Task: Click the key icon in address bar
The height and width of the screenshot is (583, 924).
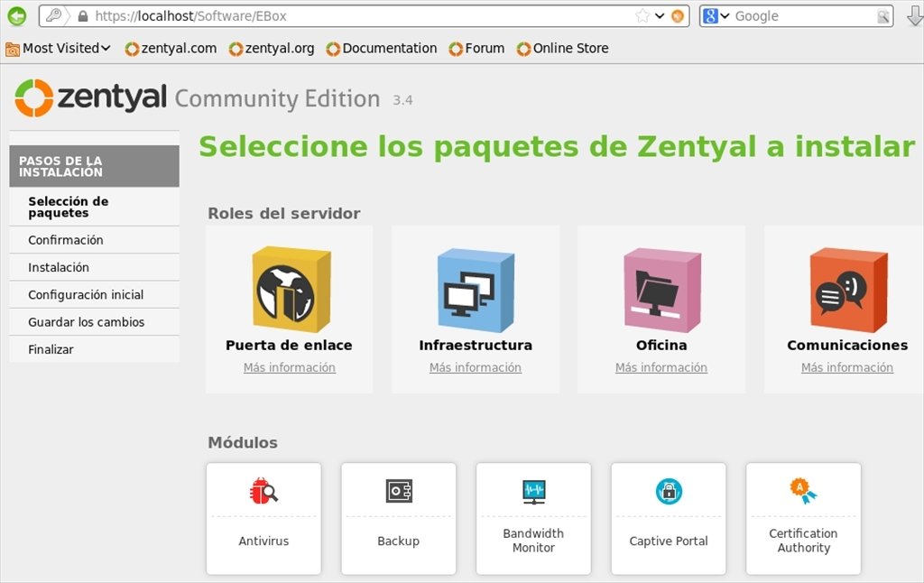Action: (x=53, y=16)
